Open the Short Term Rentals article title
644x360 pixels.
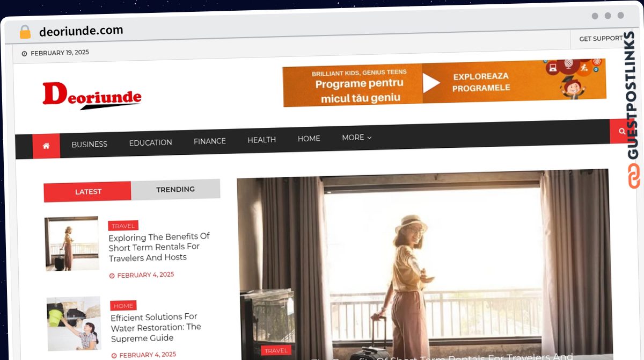[159, 247]
